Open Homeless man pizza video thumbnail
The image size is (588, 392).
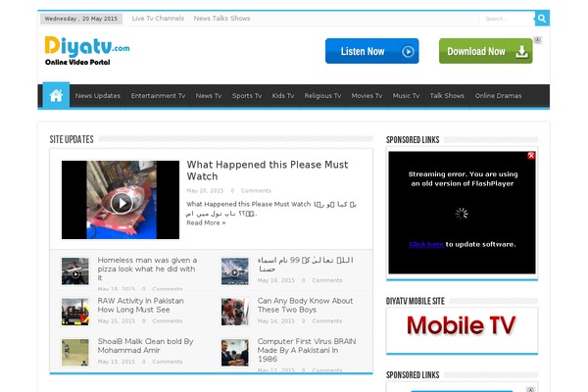coord(75,271)
